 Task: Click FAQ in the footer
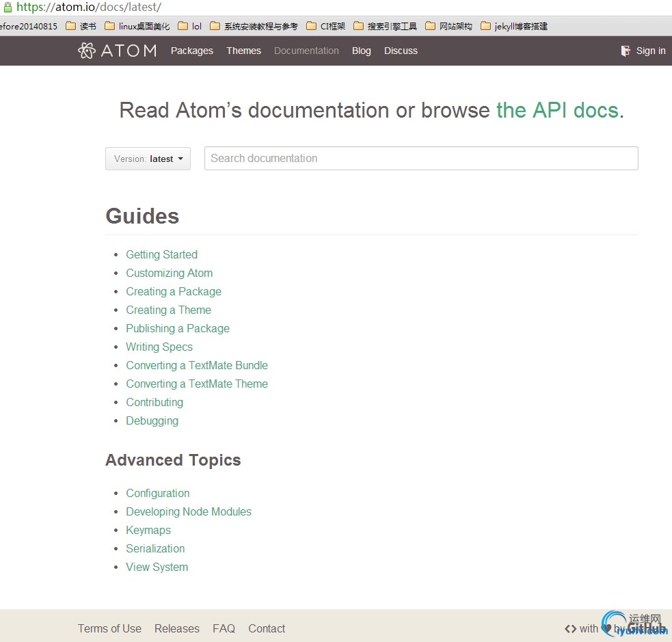coord(224,629)
